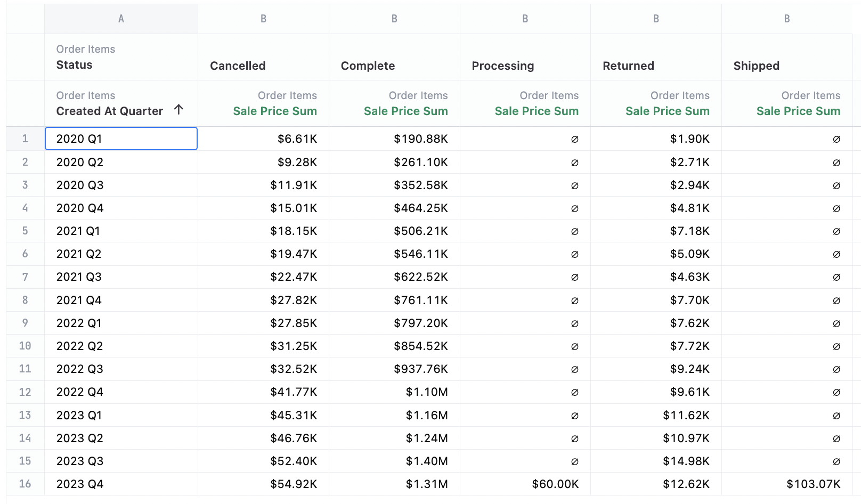This screenshot has height=504, width=861.
Task: Click the ascending sort arrow beside Created At Quarter
Action: pos(178,110)
